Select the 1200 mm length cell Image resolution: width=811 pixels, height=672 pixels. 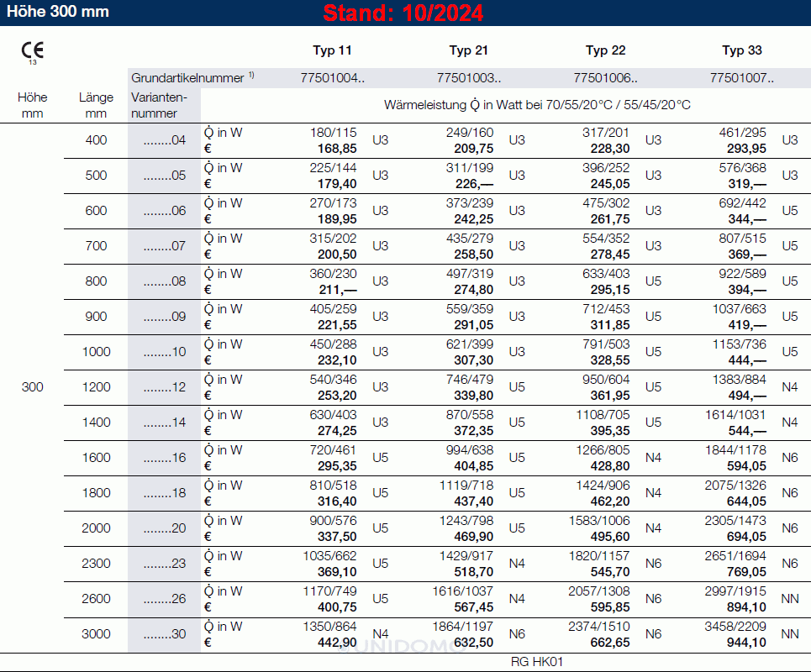[97, 387]
